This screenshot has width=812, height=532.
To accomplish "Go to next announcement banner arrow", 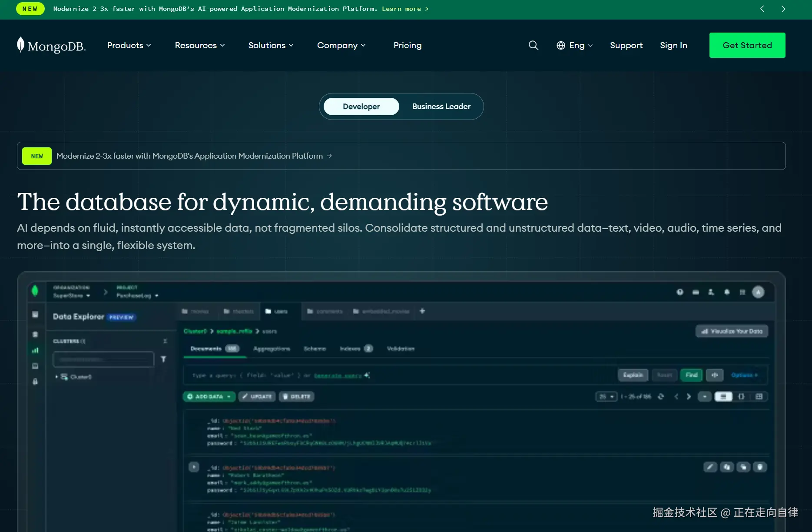I will coord(783,9).
